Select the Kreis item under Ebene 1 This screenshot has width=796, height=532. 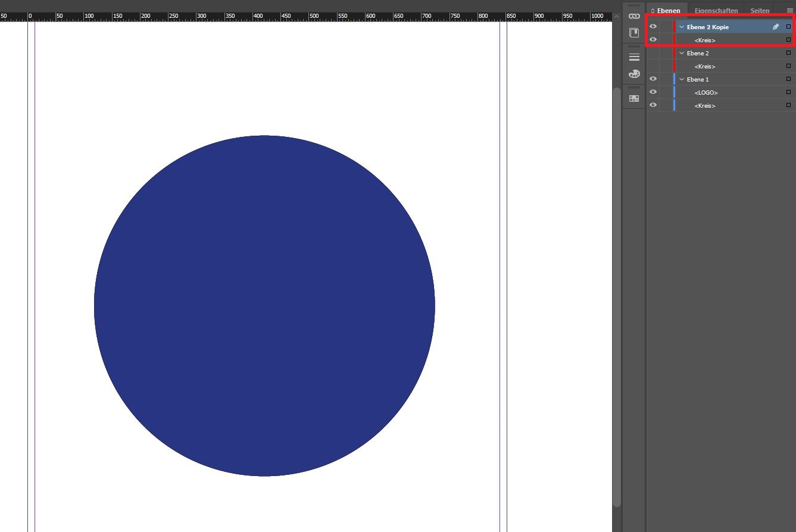coord(705,106)
